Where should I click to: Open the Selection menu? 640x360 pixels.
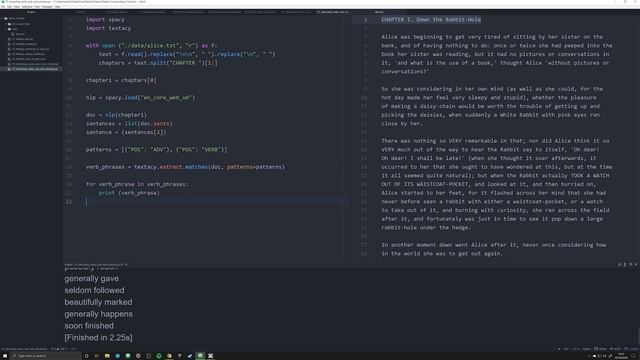click(x=27, y=7)
